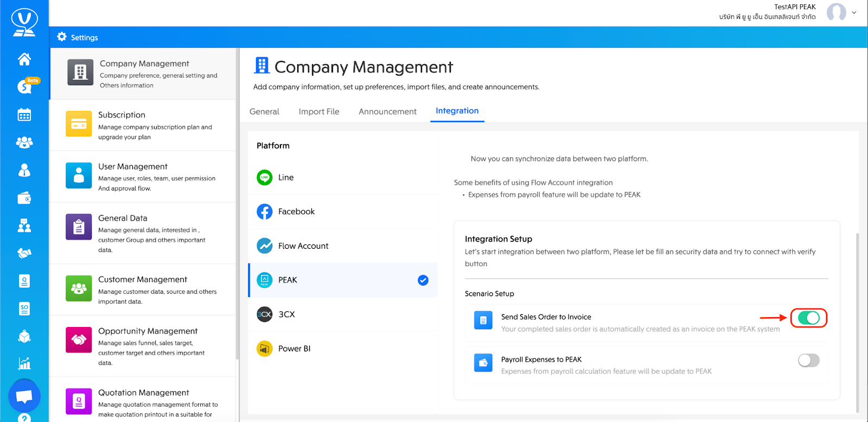Select the Facebook platform
The height and width of the screenshot is (422, 868).
343,211
